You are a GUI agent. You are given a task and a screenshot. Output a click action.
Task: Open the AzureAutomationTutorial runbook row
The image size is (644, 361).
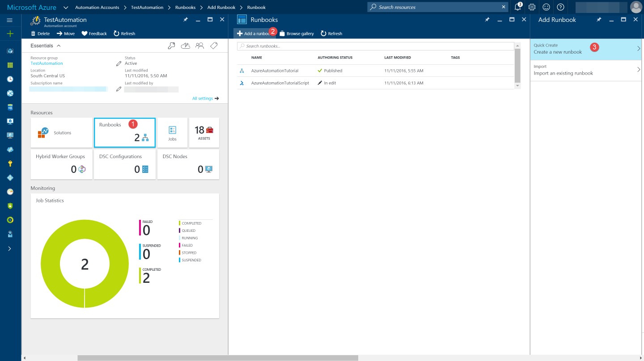tap(376, 71)
